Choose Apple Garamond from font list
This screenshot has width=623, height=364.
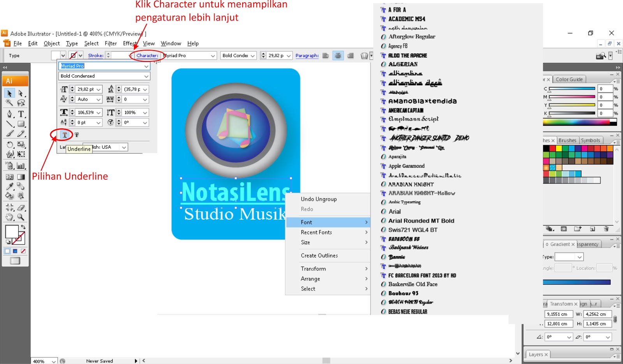pos(407,166)
